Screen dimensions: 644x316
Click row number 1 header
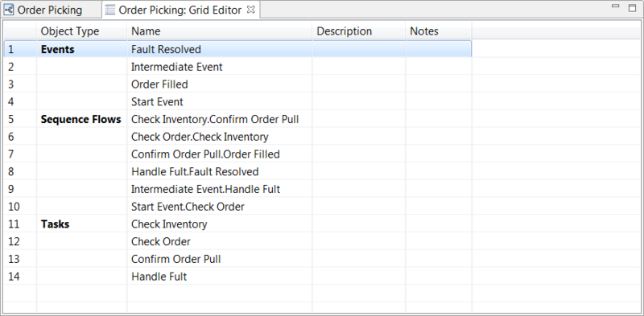pyautogui.click(x=20, y=49)
